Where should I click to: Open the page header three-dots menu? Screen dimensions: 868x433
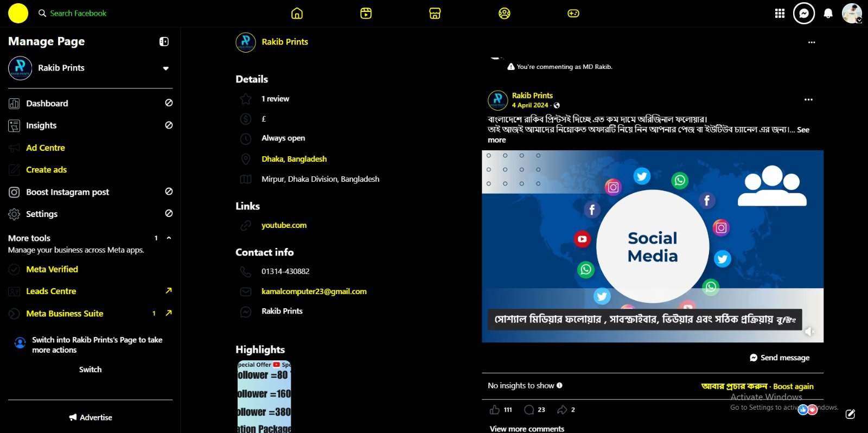coord(812,42)
